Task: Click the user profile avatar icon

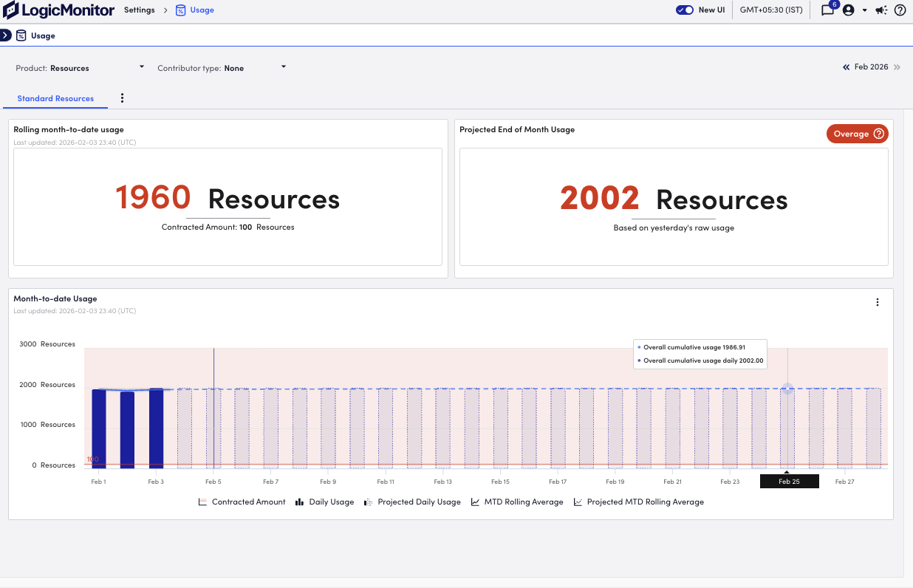Action: click(x=848, y=10)
